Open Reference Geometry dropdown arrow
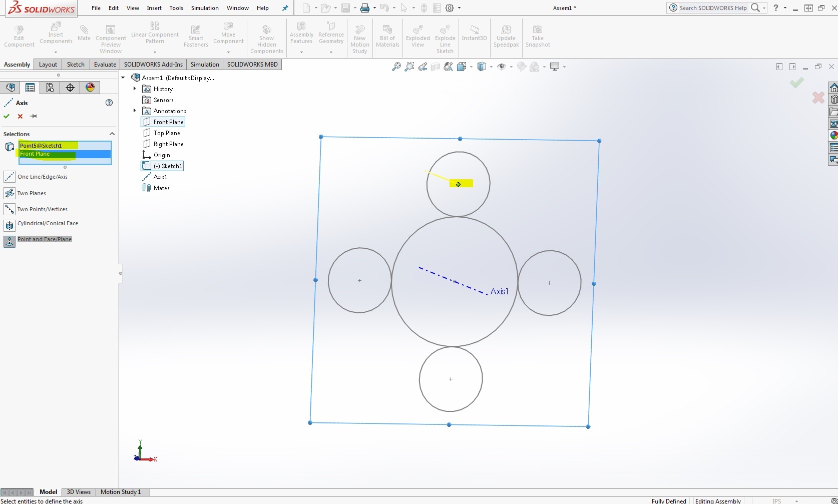838x504 pixels. point(331,52)
